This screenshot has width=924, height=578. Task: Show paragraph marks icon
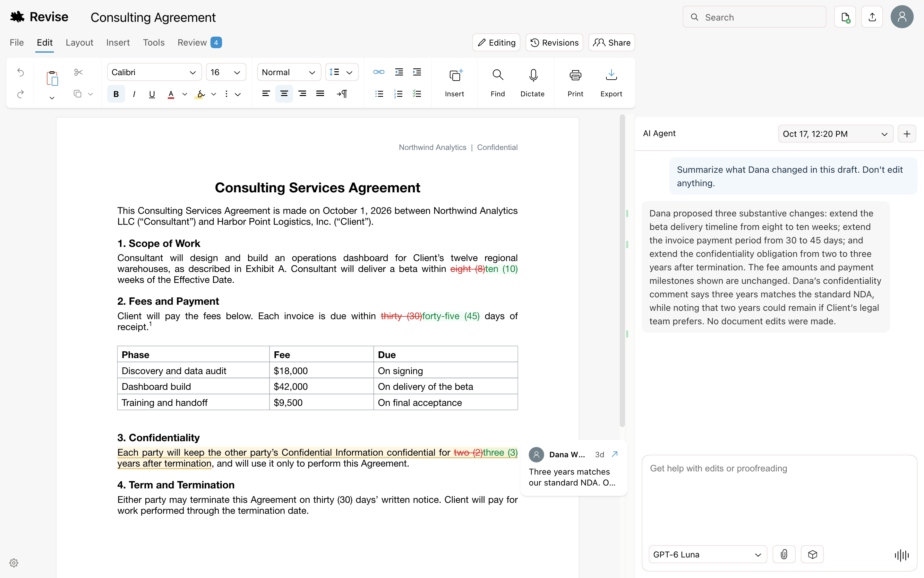(342, 94)
